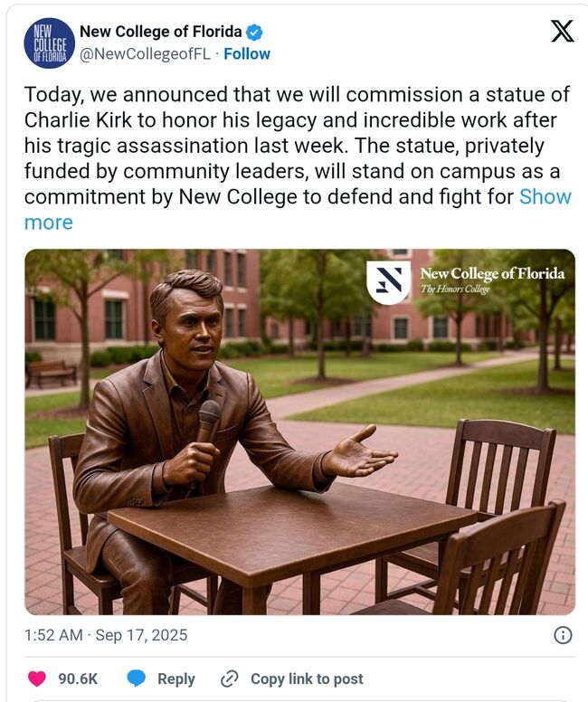Like the post with the heart icon
Screen dimensions: 588x702
click(x=37, y=678)
